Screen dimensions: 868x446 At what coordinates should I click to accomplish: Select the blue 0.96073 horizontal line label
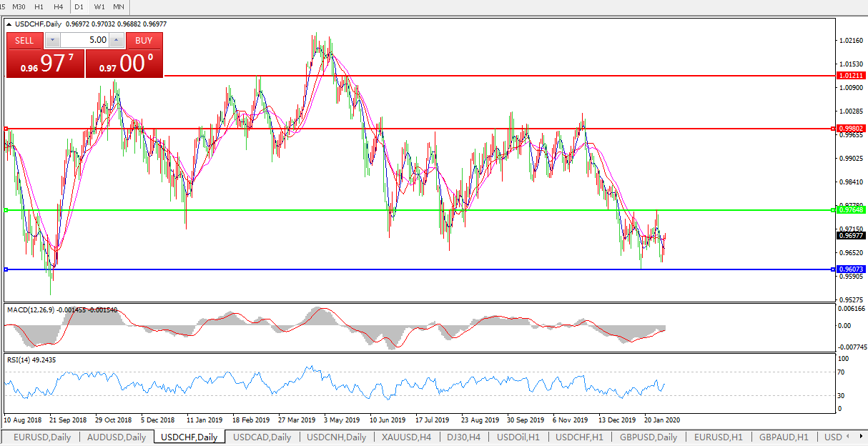(851, 269)
